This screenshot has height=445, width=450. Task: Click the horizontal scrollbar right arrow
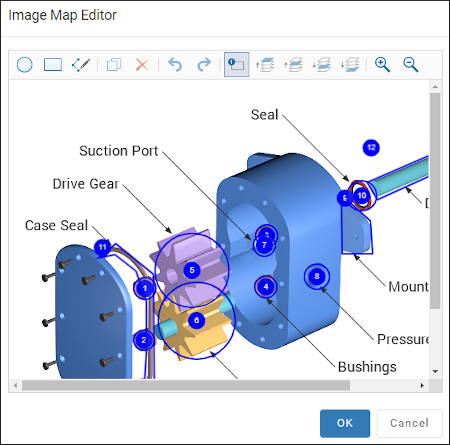(x=422, y=386)
